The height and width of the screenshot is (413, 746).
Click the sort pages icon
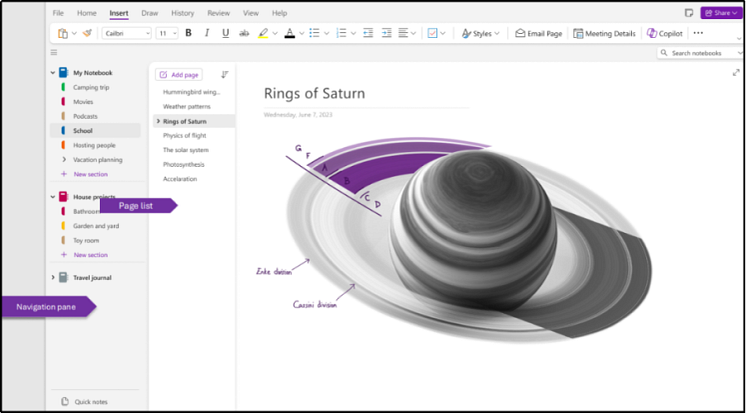(225, 75)
